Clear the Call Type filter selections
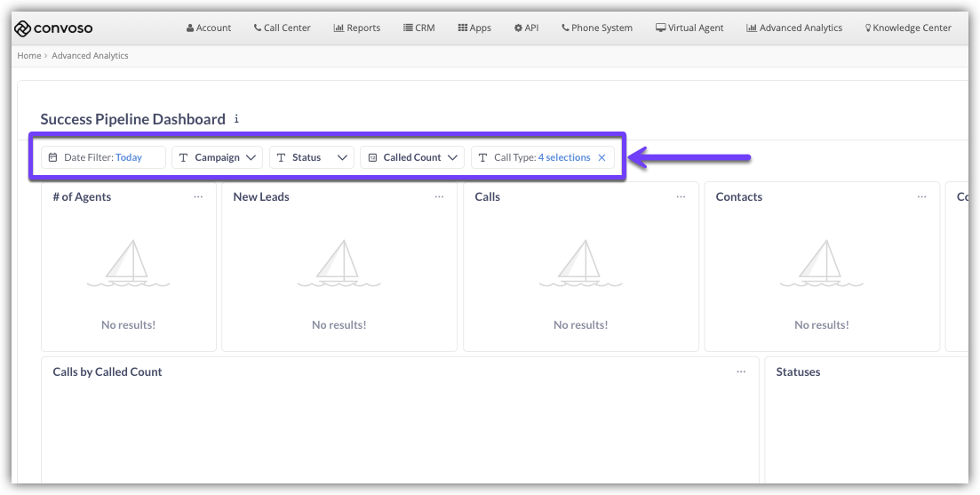The image size is (980, 495). (x=602, y=157)
